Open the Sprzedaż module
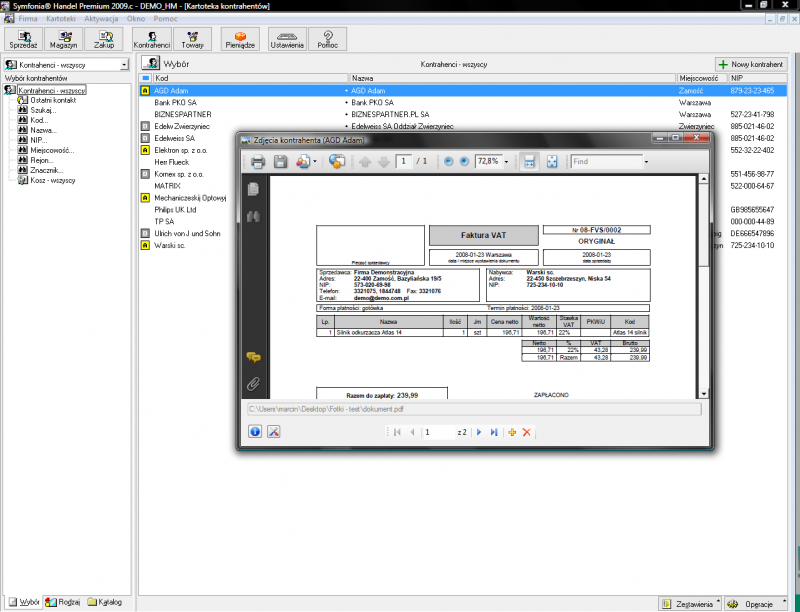This screenshot has height=612, width=800. click(x=23, y=39)
